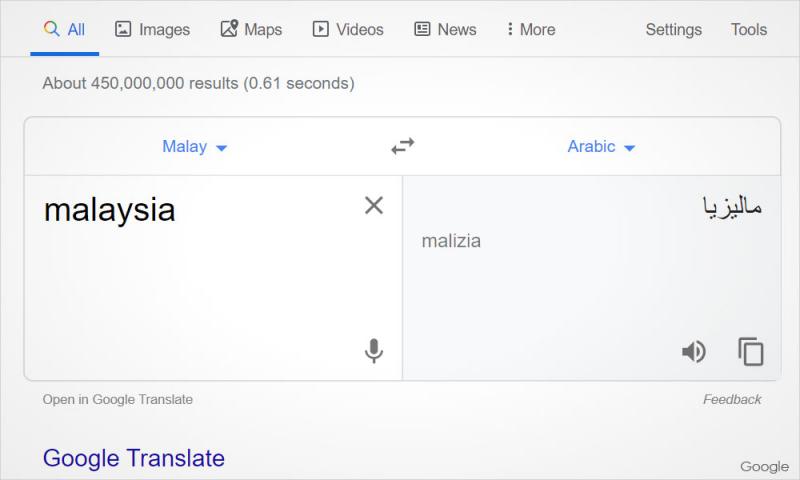Open the News results tab
Image resolution: width=800 pixels, height=480 pixels.
coord(445,29)
